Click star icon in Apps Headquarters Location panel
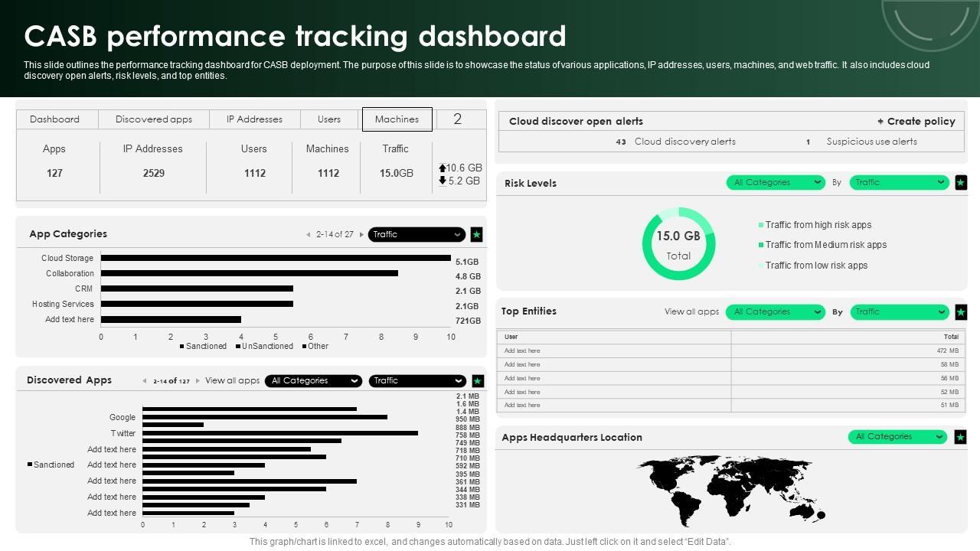Viewport: 980px width, 551px height. click(961, 437)
